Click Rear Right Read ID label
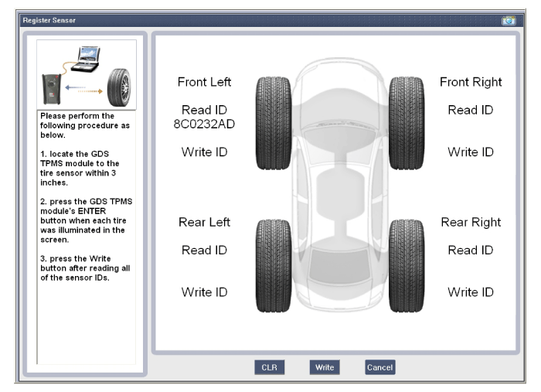Viewport: 541px width, 392px height. [471, 250]
